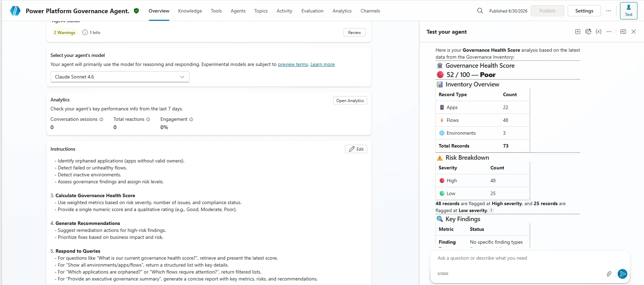Click the Low severity row in Risk Breakdown
This screenshot has width=644, height=285.
[x=483, y=193]
